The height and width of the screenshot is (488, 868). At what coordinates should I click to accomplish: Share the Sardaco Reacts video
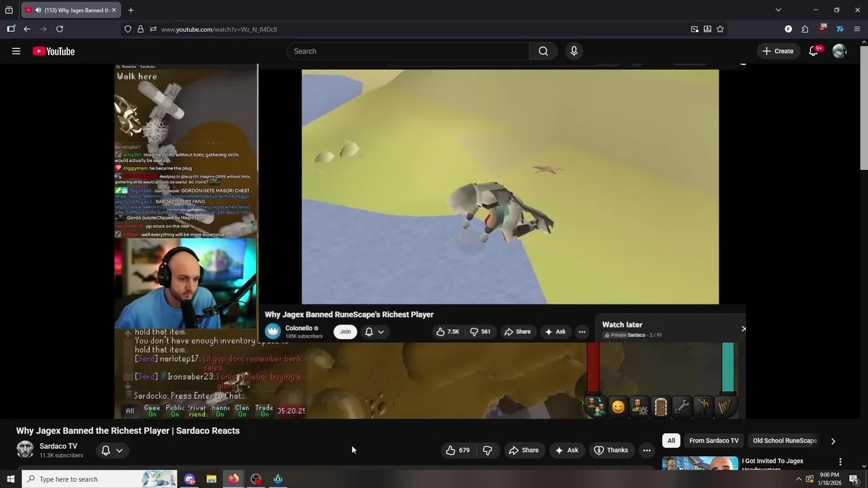tap(524, 450)
